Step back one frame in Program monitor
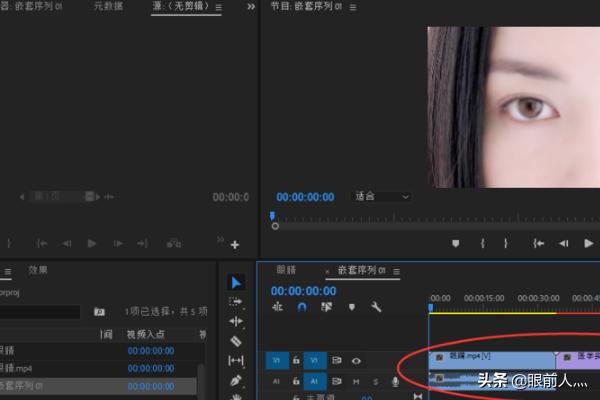600x400 pixels. click(564, 243)
